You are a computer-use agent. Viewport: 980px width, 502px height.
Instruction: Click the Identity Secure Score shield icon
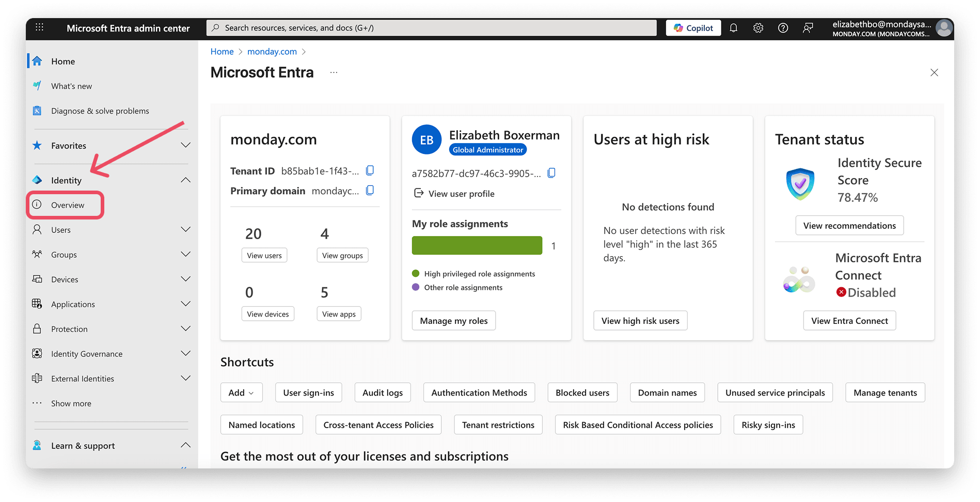pyautogui.click(x=800, y=184)
